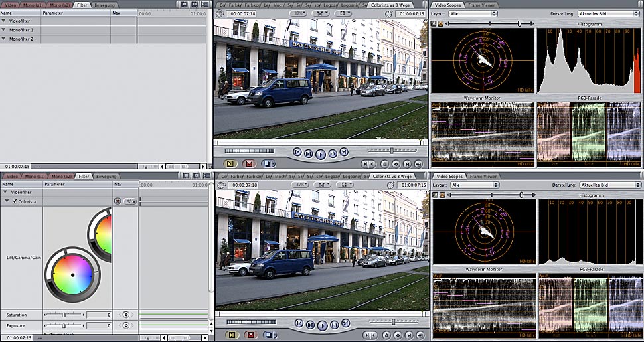Open the Layout dropdown in upper Video Scopes
Viewport: 644px width, 342px height.
tap(474, 13)
